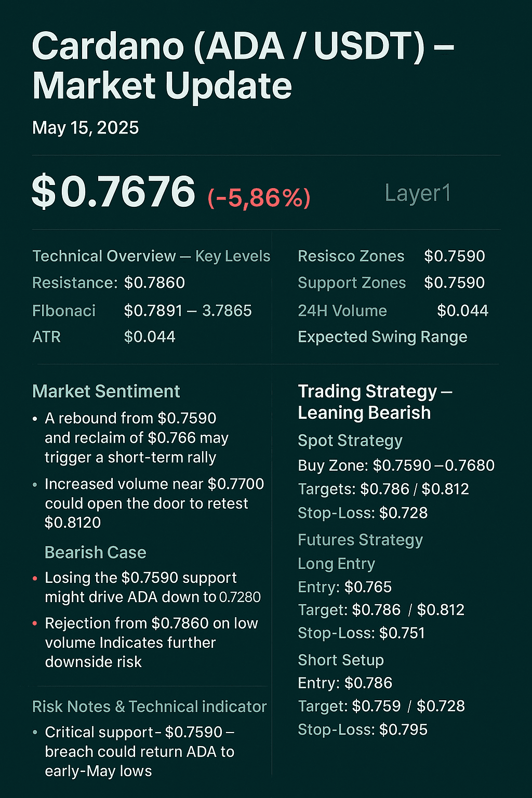Click the red -5,86% change label

tap(259, 197)
